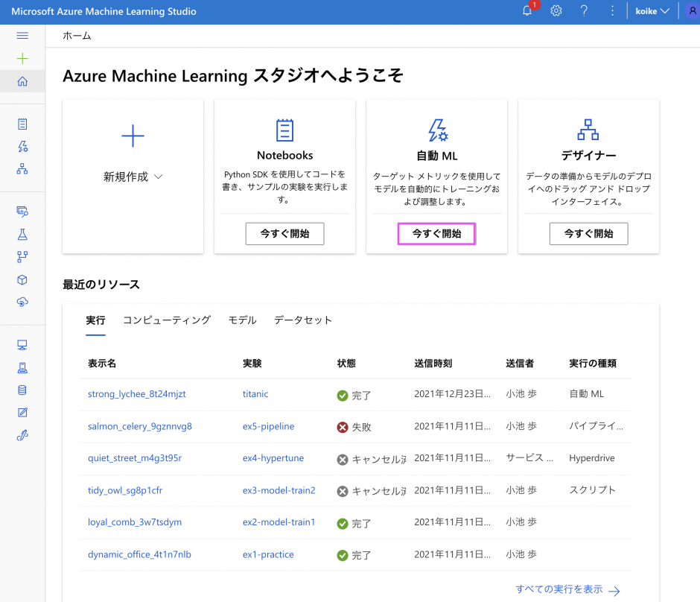The image size is (700, 602).
Task: Open the koike account dropdown
Action: click(x=652, y=11)
